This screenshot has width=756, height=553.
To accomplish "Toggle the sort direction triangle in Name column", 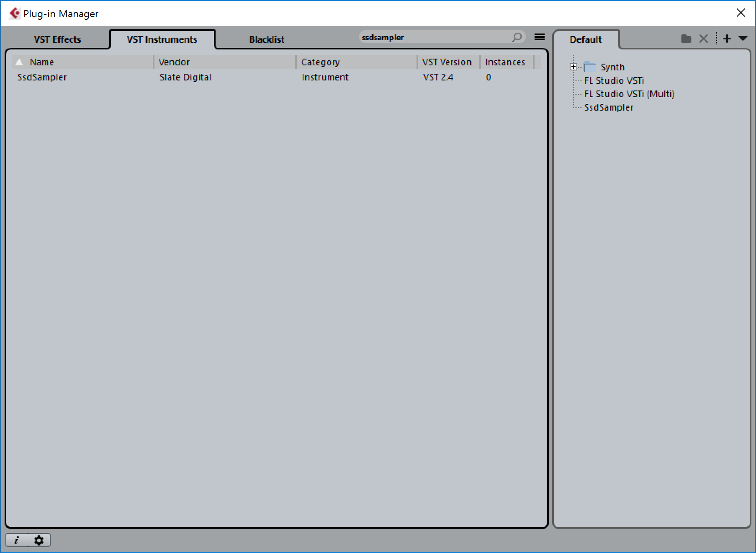I will click(x=19, y=62).
